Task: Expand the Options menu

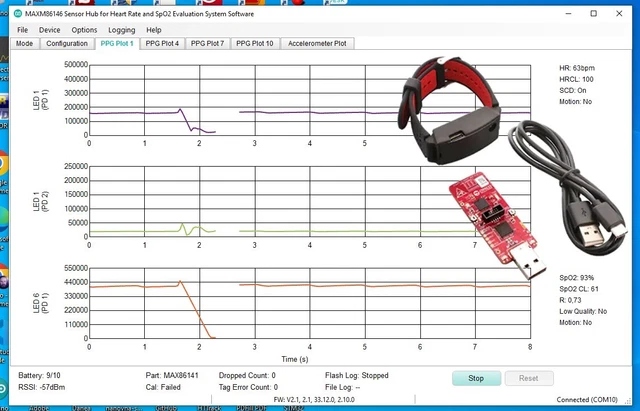Action: point(85,30)
